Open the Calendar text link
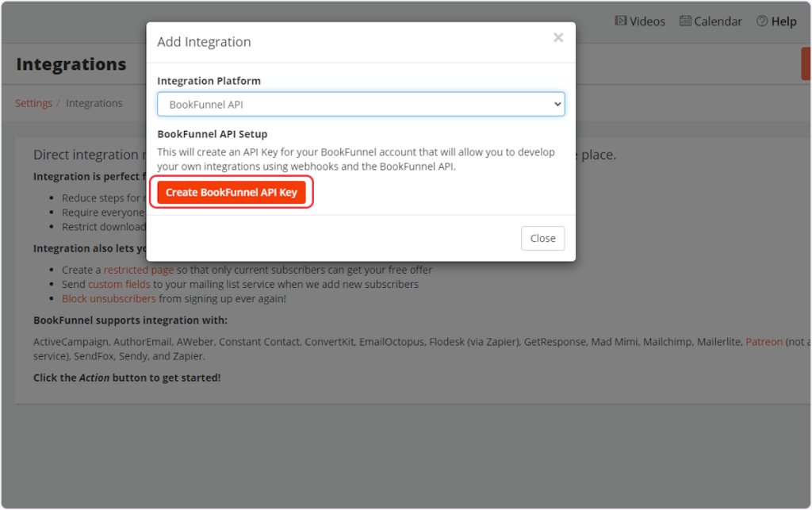 [718, 21]
